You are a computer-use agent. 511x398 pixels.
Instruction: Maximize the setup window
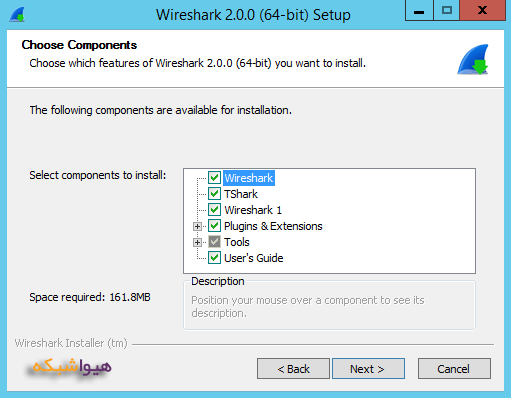tap(447, 11)
